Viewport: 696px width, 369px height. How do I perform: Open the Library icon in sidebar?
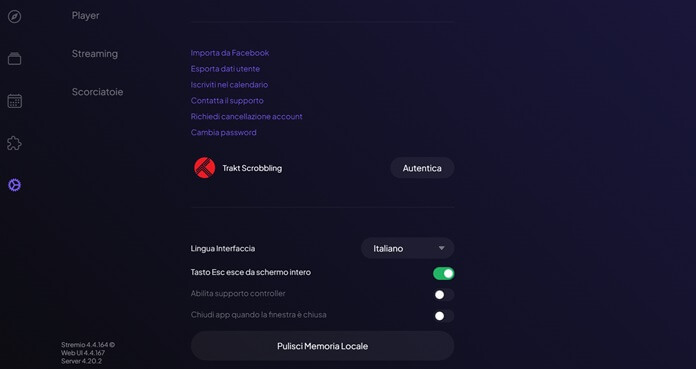(x=14, y=59)
